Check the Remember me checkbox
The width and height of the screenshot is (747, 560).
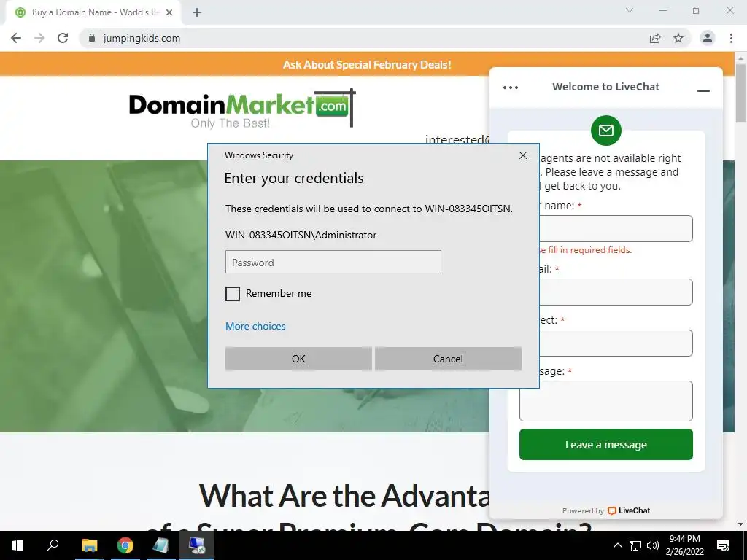click(x=233, y=293)
